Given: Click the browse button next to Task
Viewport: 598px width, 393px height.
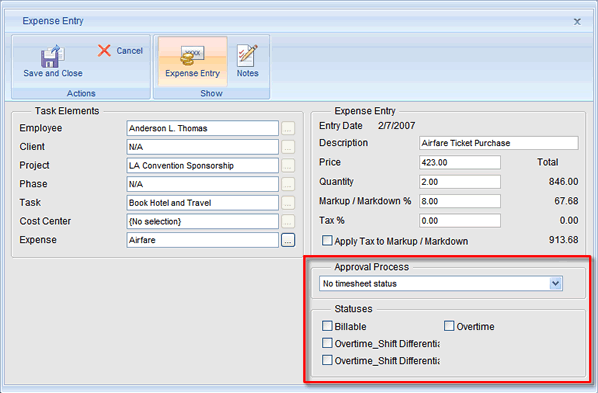Looking at the screenshot, I should 288,203.
